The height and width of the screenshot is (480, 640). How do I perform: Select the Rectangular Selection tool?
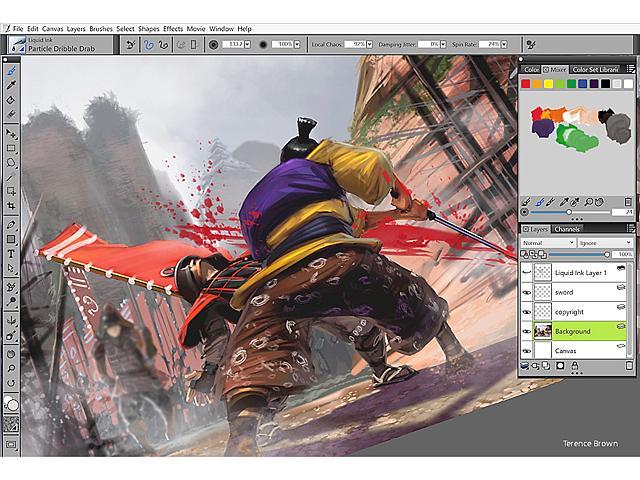[11, 148]
